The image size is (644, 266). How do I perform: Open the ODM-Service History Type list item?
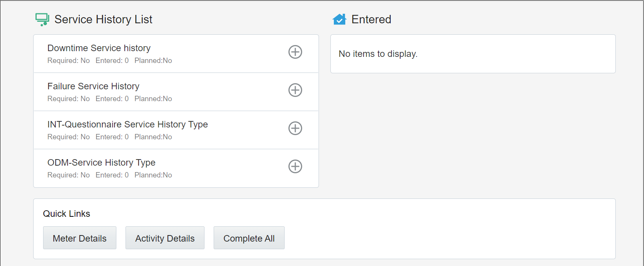tap(101, 163)
